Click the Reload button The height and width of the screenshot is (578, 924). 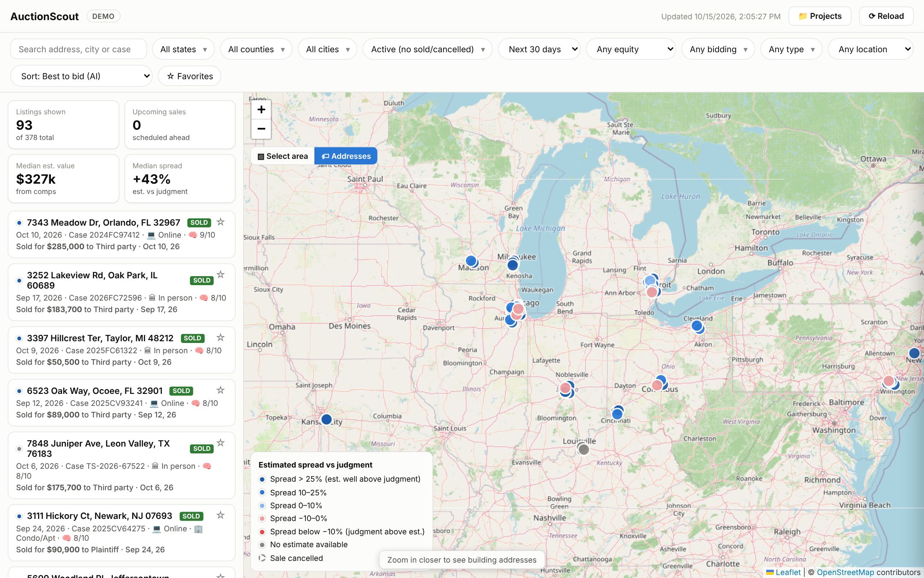point(886,16)
